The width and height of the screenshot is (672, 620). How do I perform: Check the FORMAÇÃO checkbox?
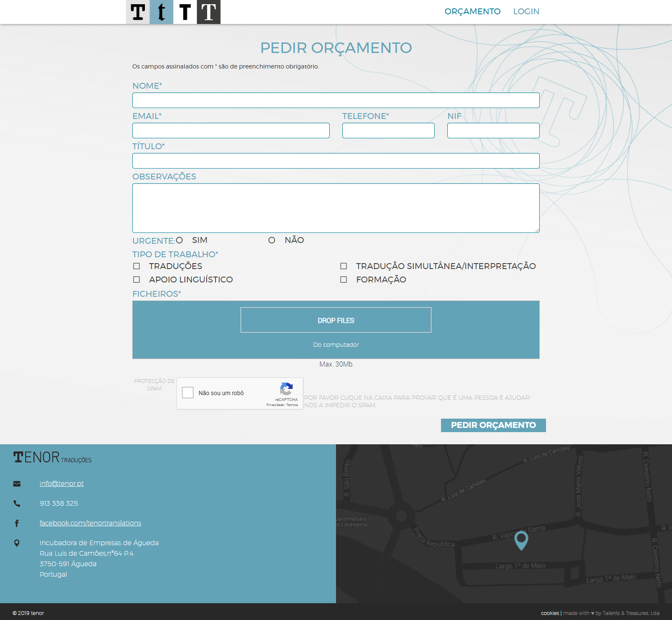coord(344,279)
